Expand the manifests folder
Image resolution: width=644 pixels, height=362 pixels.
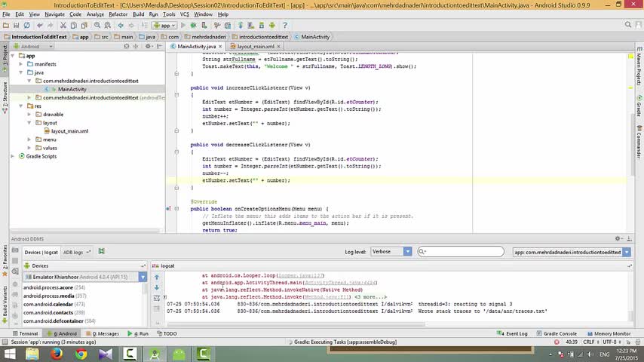pyautogui.click(x=21, y=64)
